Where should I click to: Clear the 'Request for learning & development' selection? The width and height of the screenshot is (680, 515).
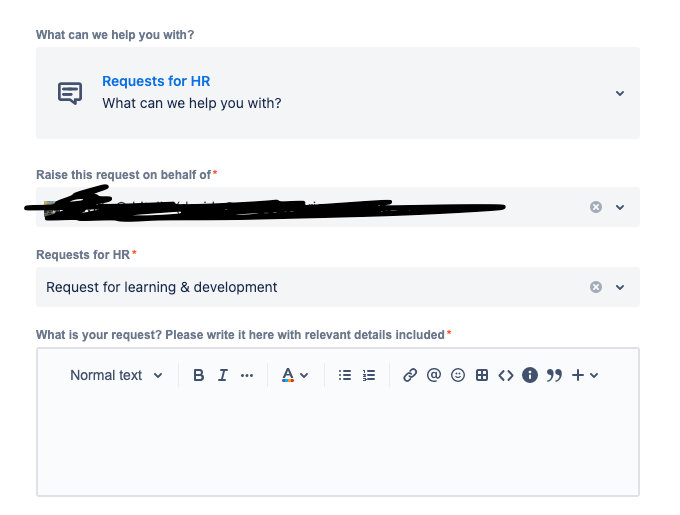coord(596,287)
